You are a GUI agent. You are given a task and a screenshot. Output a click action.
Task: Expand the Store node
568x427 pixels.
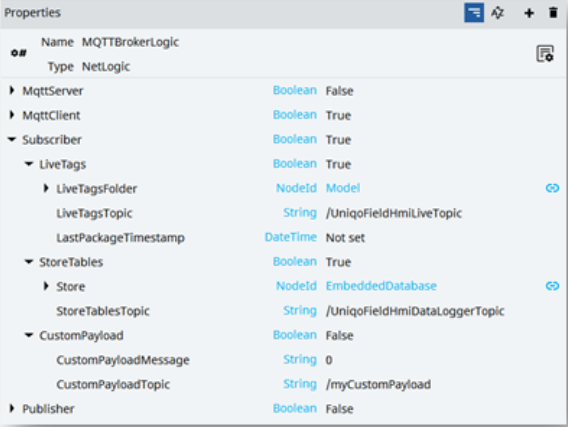[x=46, y=286]
